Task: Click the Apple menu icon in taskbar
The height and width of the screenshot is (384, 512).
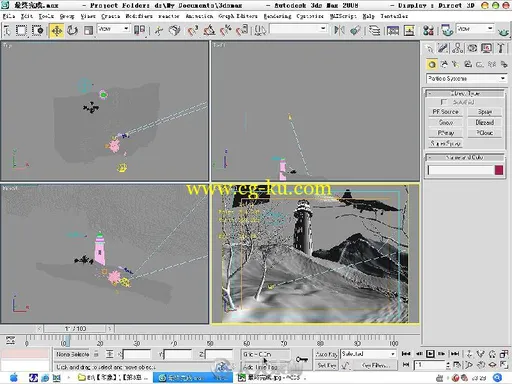Action: click(13, 378)
